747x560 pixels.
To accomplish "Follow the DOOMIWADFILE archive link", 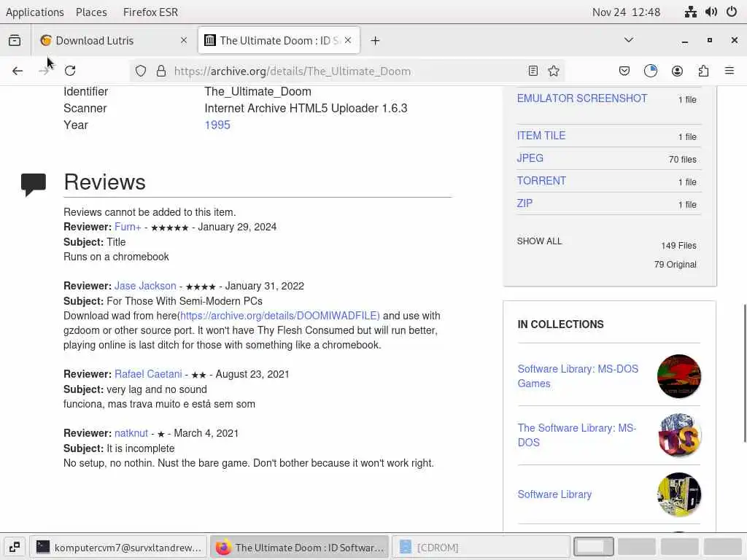I will click(x=280, y=316).
